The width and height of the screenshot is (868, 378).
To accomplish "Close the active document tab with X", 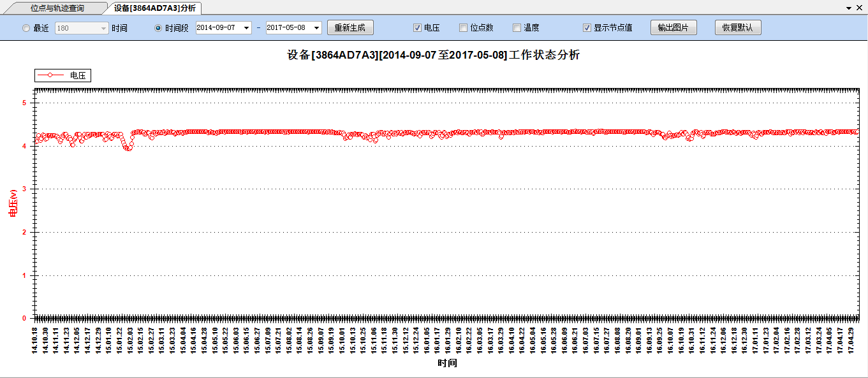I will [860, 8].
